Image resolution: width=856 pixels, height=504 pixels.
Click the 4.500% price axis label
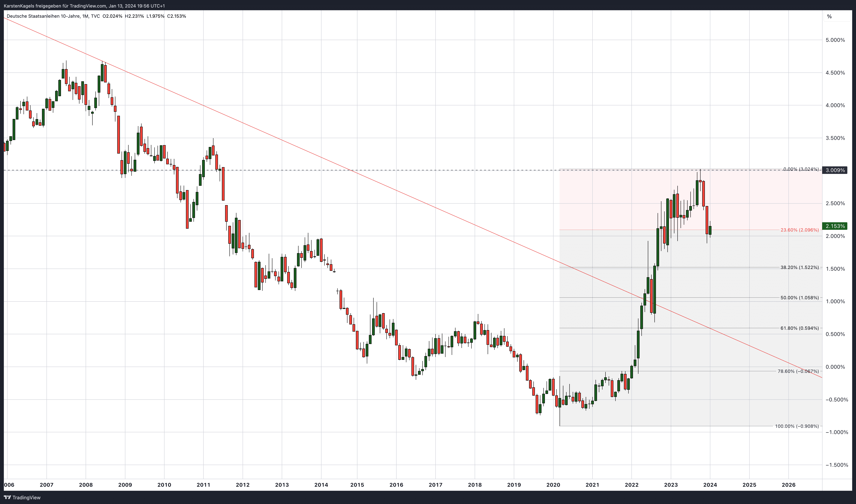(x=835, y=73)
